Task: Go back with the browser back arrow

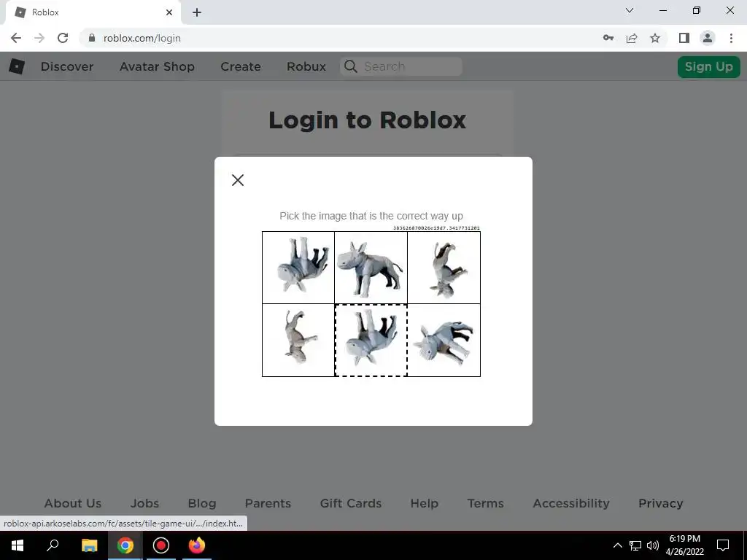Action: [x=16, y=38]
